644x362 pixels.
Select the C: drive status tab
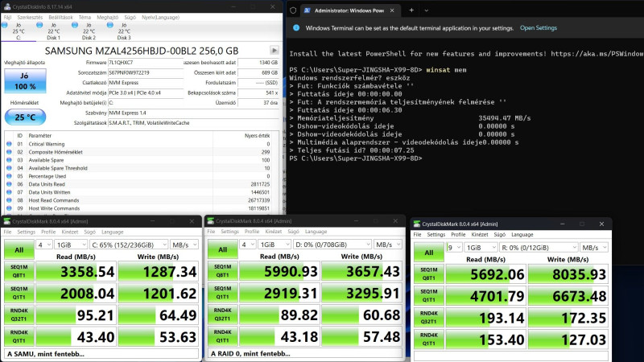click(18, 31)
